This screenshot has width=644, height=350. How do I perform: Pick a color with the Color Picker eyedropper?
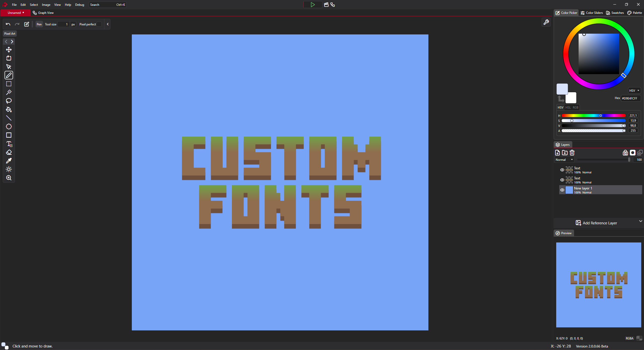9,161
